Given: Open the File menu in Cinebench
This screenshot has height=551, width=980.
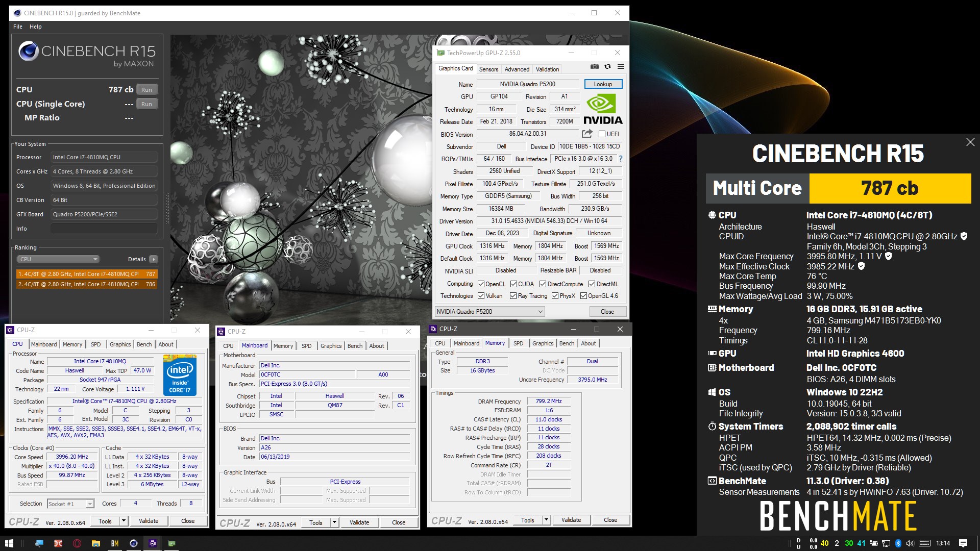Looking at the screenshot, I should (18, 27).
